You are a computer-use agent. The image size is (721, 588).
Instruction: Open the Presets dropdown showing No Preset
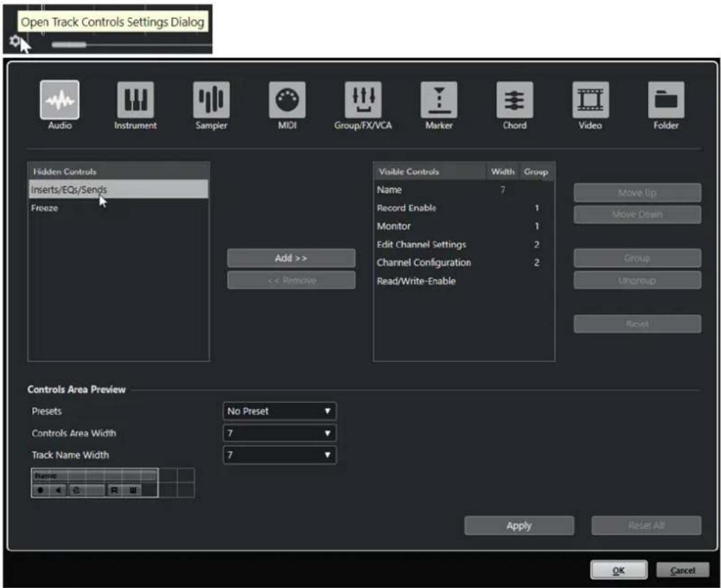tap(280, 411)
